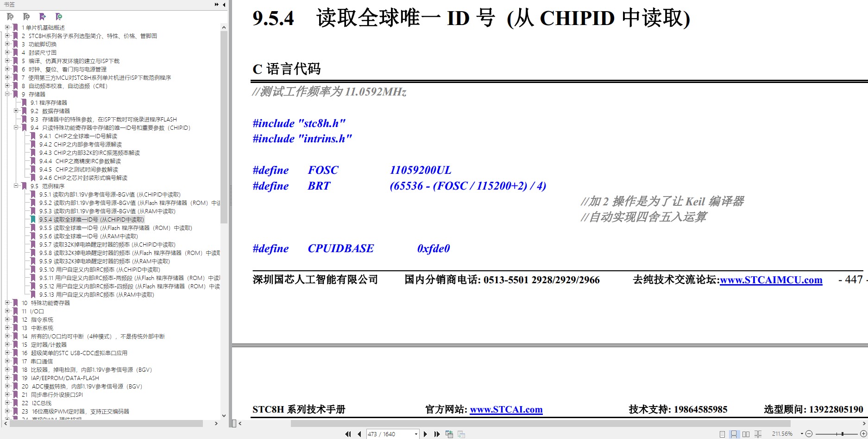Switch to continuous page view mode

click(x=734, y=434)
